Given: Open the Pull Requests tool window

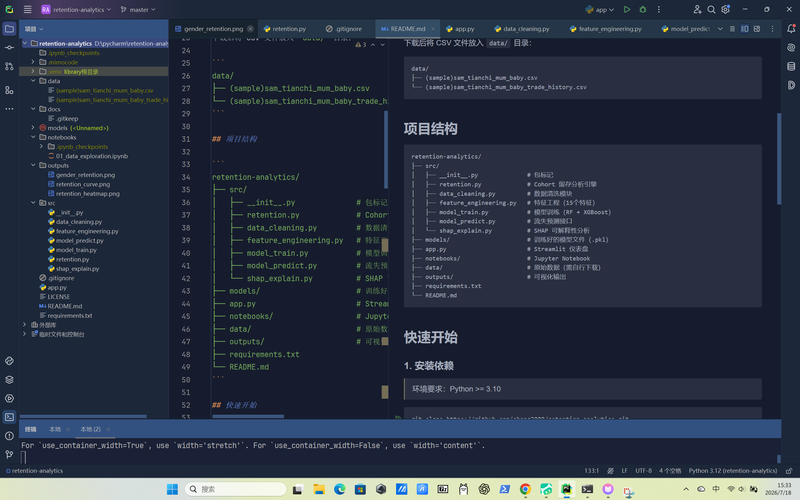Looking at the screenshot, I should click(9, 66).
